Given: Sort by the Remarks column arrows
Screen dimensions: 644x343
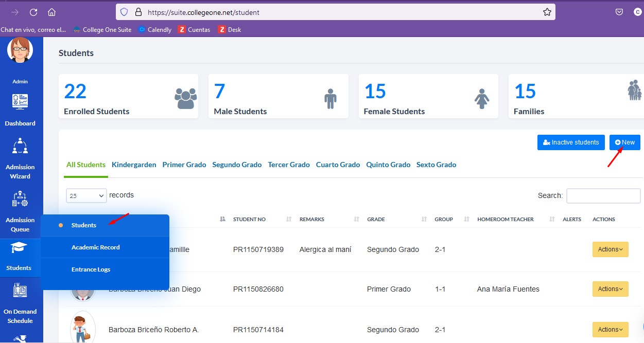Looking at the screenshot, I should coord(356,219).
